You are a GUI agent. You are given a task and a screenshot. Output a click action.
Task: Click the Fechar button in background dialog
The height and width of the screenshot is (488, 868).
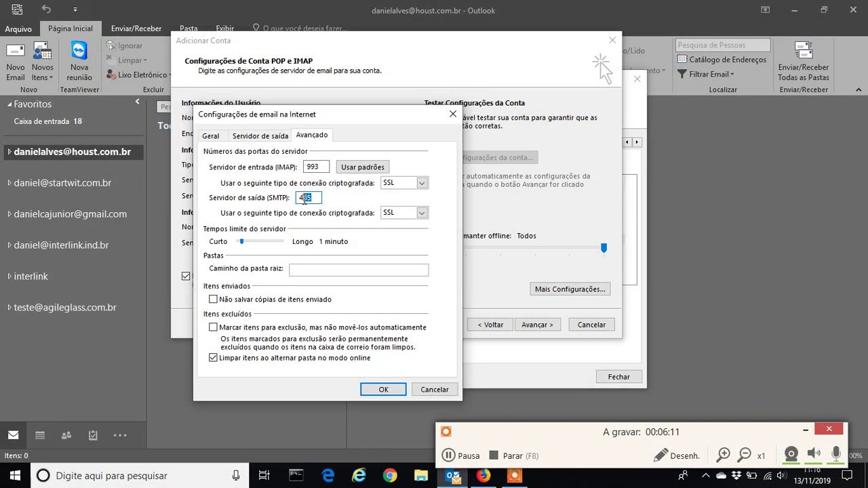point(618,377)
